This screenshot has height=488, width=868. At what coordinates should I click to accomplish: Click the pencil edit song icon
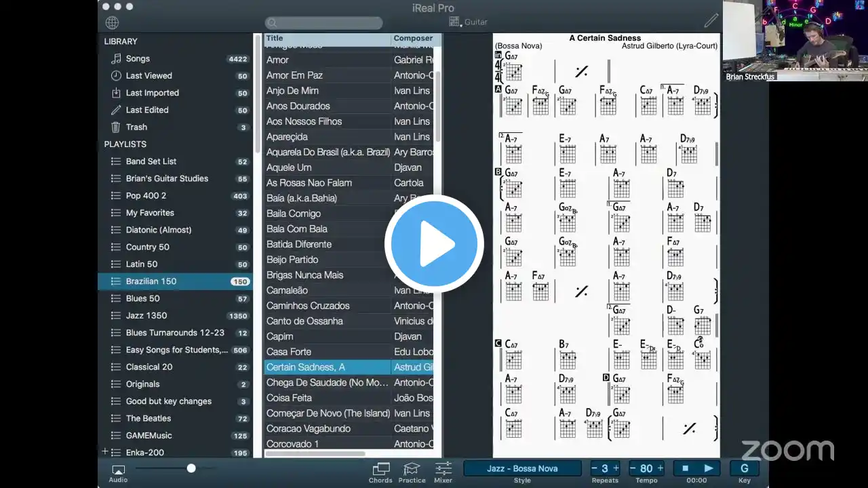(x=711, y=21)
